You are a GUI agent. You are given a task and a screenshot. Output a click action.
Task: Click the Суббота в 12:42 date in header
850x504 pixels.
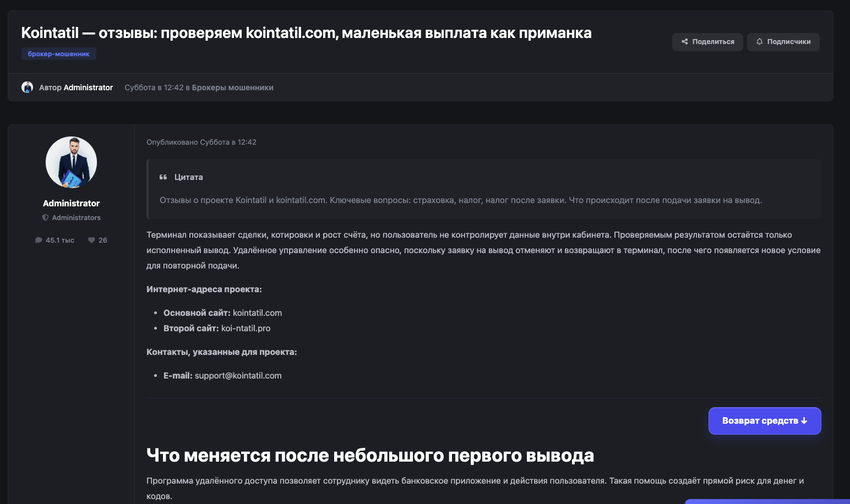click(154, 87)
